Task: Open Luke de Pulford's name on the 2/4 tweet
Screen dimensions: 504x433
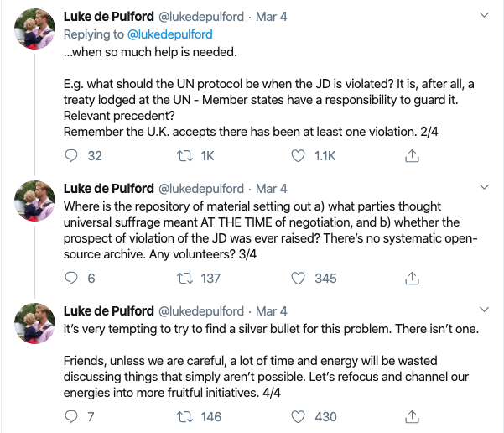Action: (108, 17)
